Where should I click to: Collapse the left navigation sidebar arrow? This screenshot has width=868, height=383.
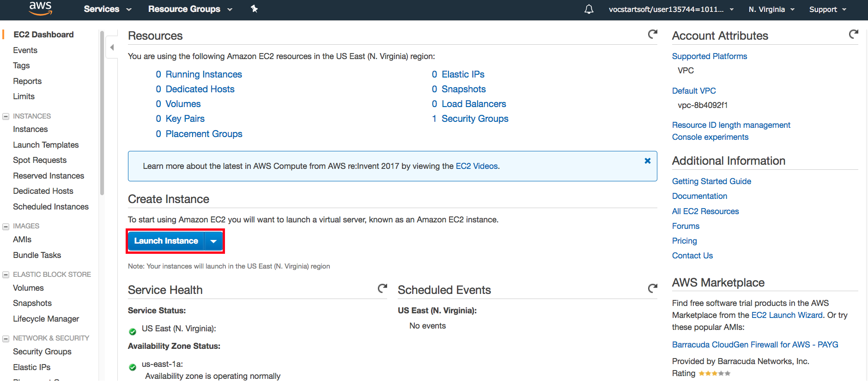pos(112,48)
